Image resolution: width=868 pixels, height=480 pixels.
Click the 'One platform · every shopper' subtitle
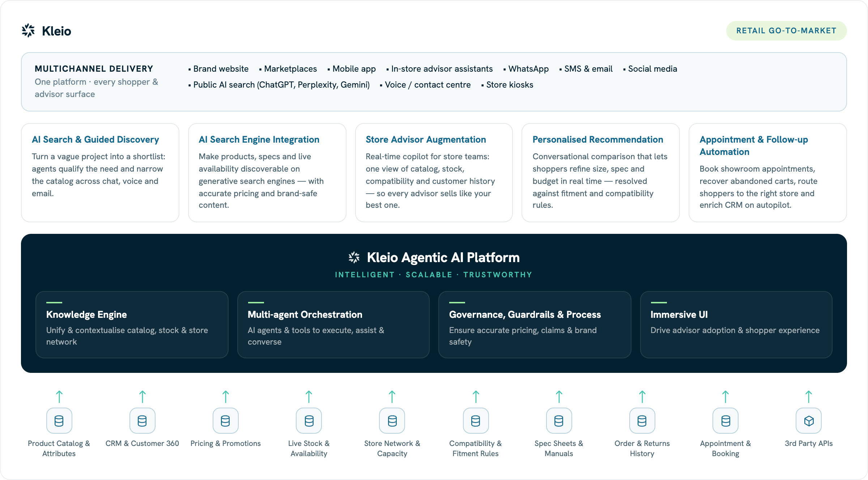96,88
